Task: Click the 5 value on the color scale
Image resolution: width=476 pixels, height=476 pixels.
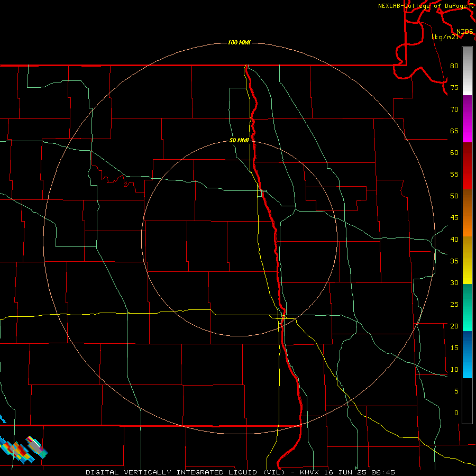Action: coord(456,391)
